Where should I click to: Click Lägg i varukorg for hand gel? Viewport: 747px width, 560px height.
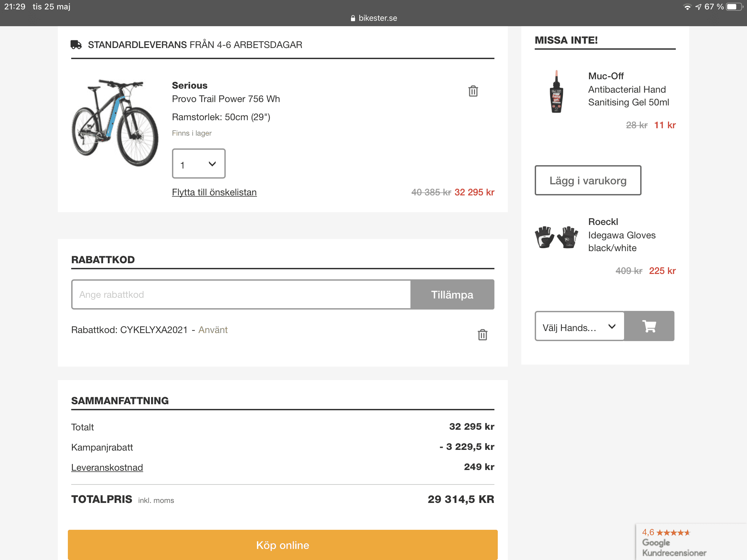587,180
